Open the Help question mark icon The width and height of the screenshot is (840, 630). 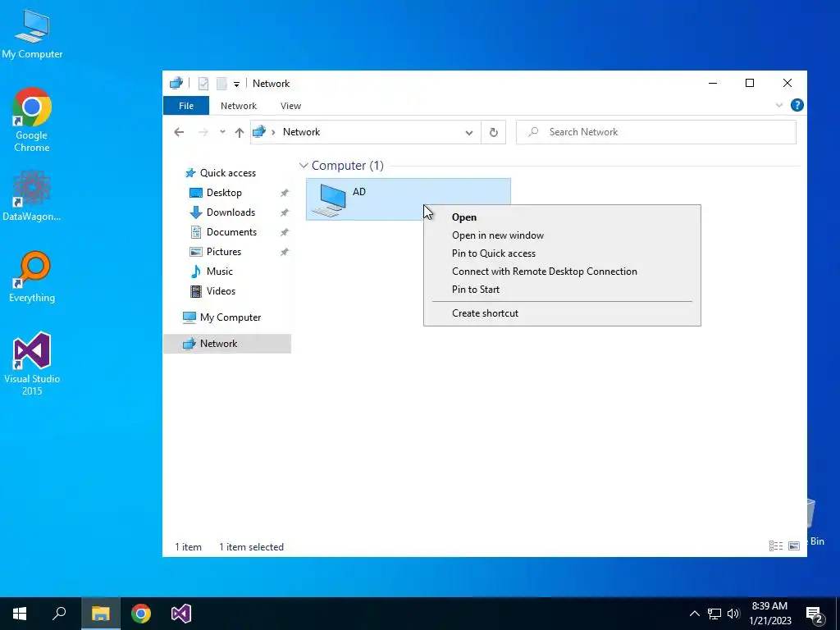797,105
